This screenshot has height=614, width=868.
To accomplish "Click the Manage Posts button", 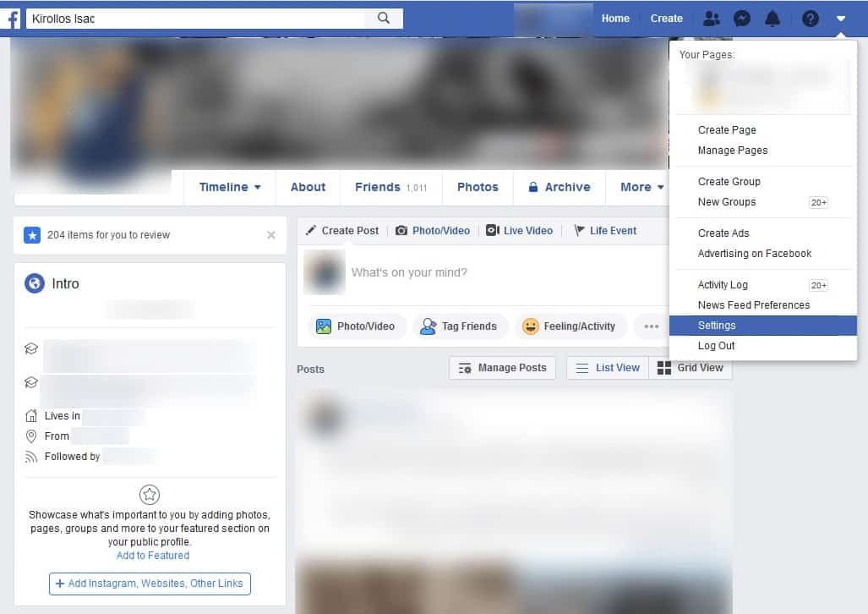I will (502, 368).
